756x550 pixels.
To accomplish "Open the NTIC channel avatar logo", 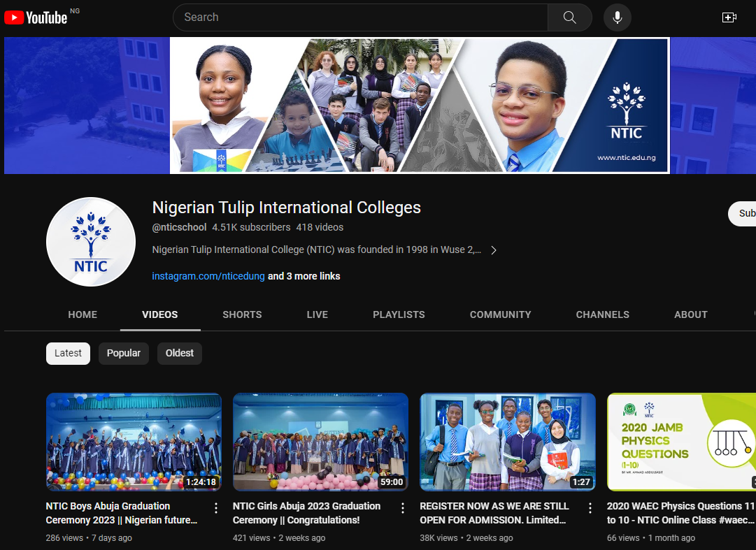I will click(x=91, y=242).
